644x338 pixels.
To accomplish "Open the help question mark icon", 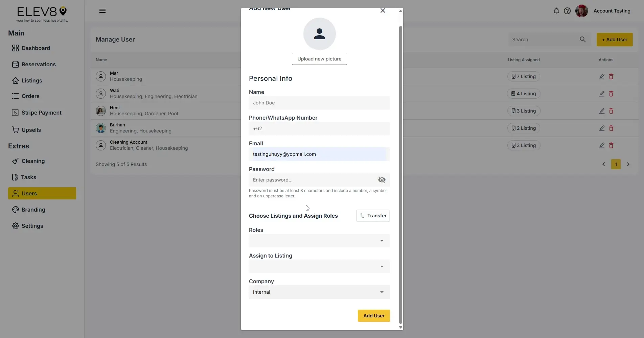I will [x=567, y=11].
